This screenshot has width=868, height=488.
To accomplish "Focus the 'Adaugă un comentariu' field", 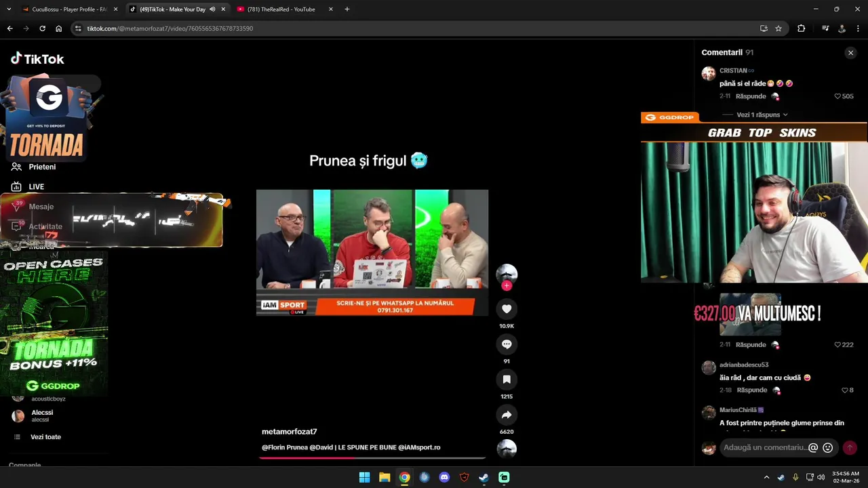I will (x=765, y=448).
